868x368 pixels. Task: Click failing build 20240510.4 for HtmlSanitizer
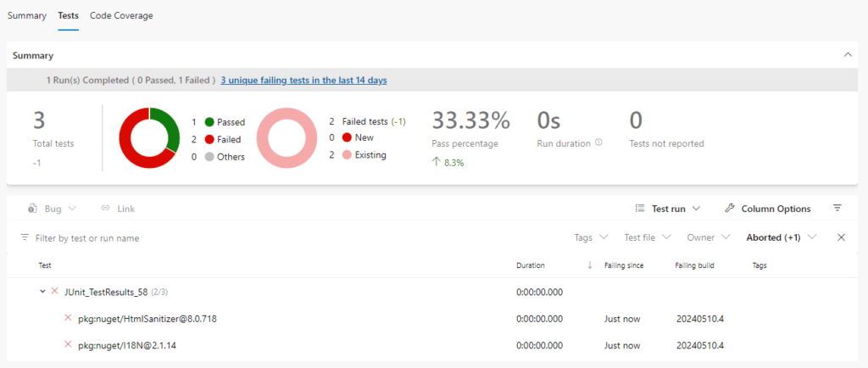[x=700, y=319]
